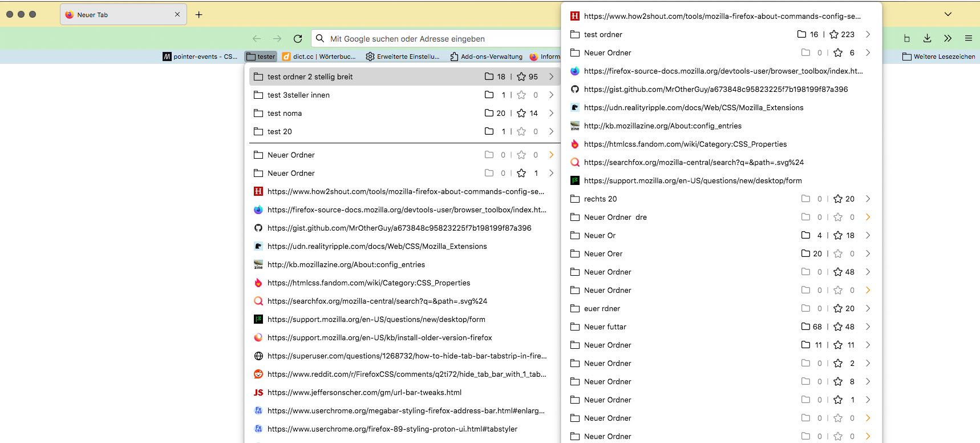Image resolution: width=980 pixels, height=443 pixels.
Task: Select the jeffersonscher.com url-bar-tweaks bookmark
Action: click(364, 393)
